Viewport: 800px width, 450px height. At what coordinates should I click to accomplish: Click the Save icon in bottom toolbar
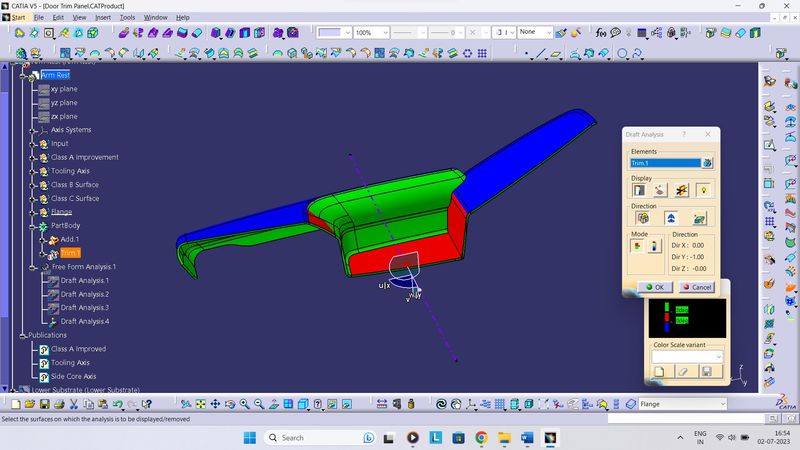coord(44,404)
